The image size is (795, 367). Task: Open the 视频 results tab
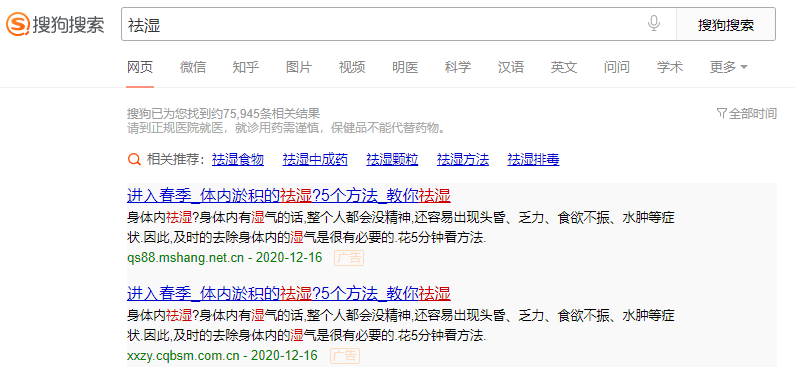pos(352,67)
